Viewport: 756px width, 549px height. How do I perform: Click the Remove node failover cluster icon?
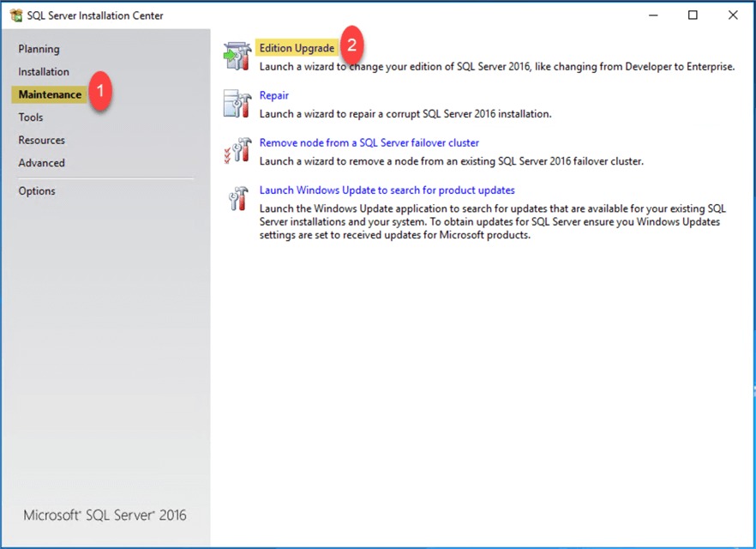click(237, 150)
